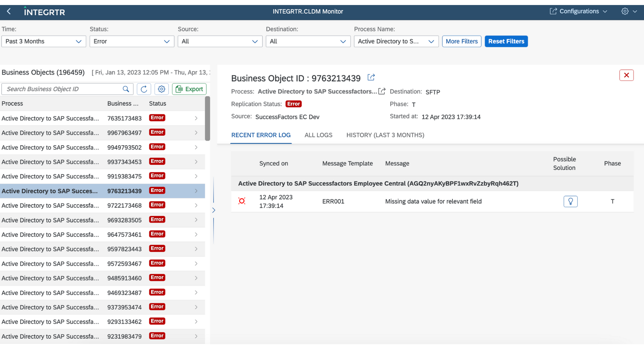
Task: Click Error badge for object 9485913460
Action: (x=157, y=278)
